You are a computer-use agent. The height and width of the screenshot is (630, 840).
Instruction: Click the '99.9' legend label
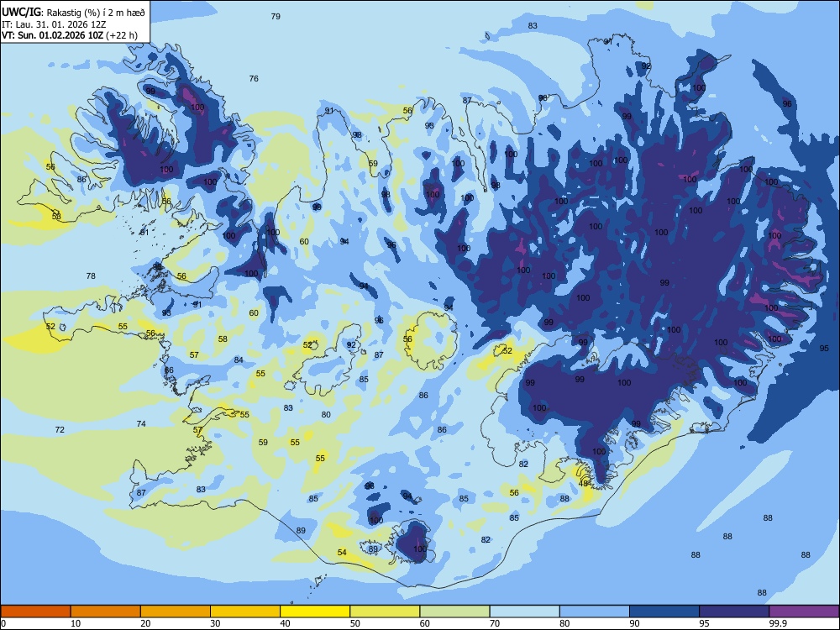coord(777,623)
